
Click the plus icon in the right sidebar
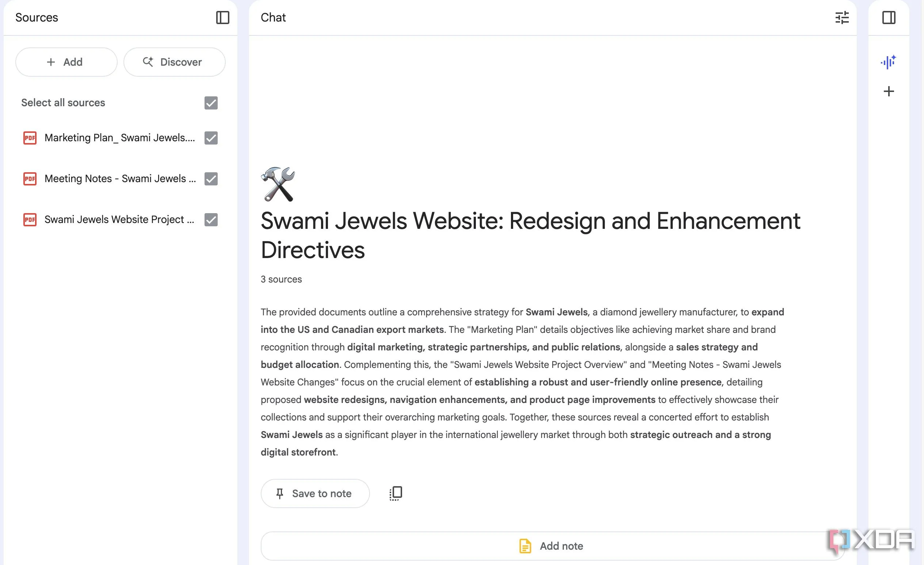click(x=888, y=91)
